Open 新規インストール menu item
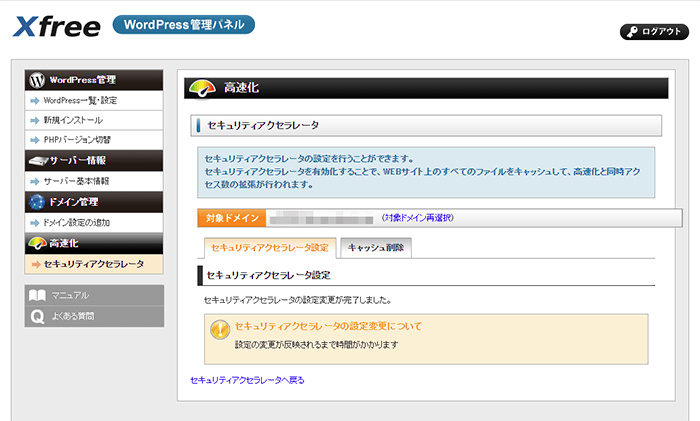 point(94,120)
